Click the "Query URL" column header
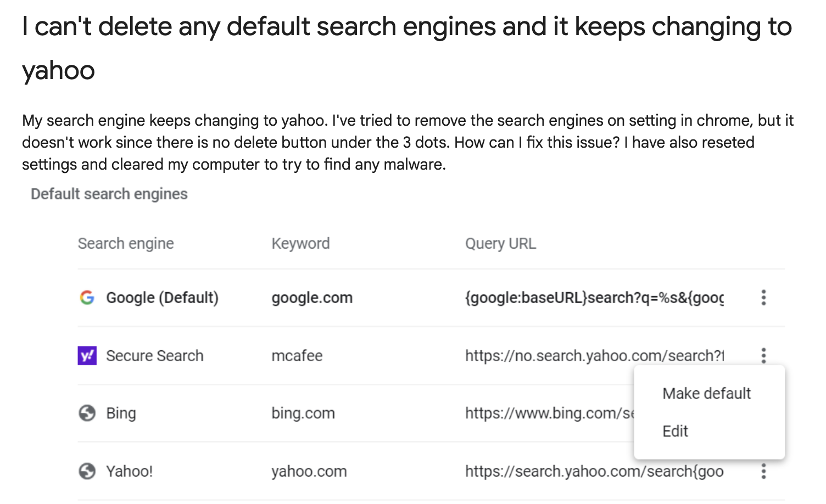 (x=500, y=243)
